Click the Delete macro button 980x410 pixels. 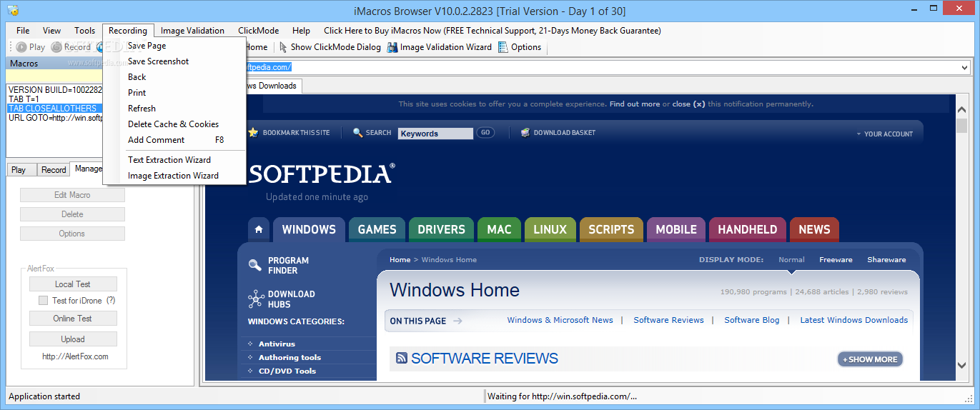(72, 214)
